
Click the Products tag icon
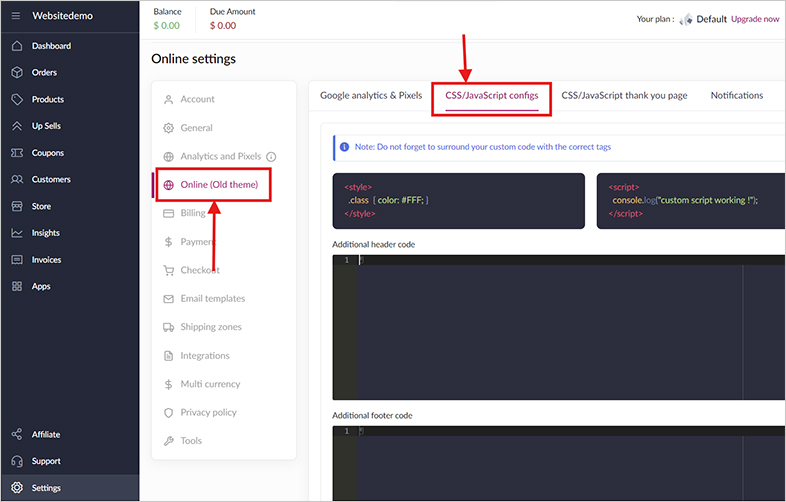pyautogui.click(x=17, y=99)
